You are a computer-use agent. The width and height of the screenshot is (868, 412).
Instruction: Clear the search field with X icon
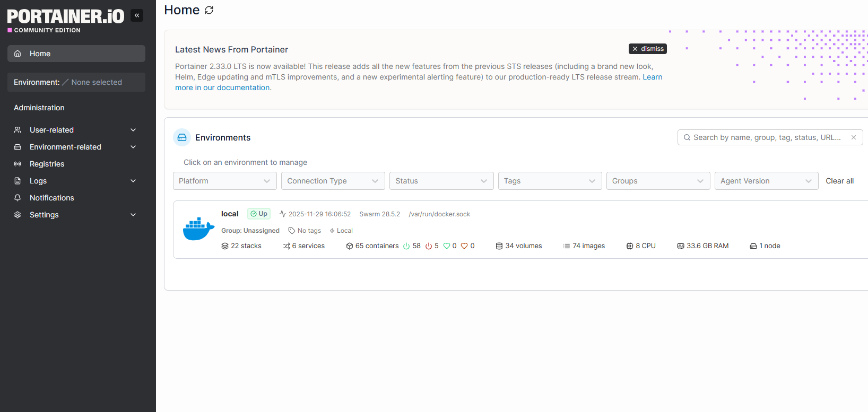[854, 137]
